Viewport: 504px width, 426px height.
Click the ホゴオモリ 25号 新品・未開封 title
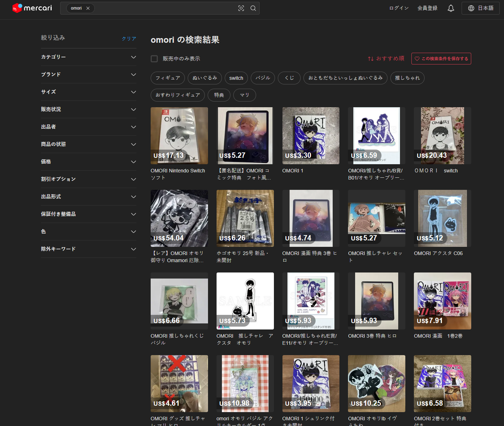pyautogui.click(x=243, y=257)
